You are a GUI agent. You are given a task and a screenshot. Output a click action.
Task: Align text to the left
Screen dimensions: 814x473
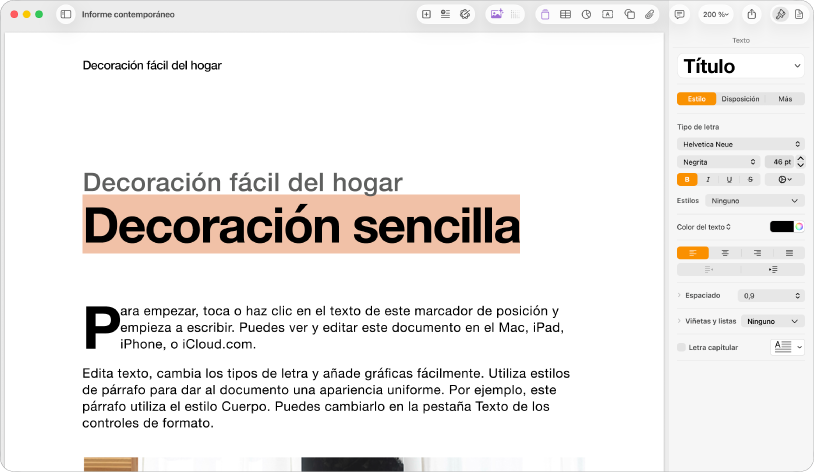[693, 253]
